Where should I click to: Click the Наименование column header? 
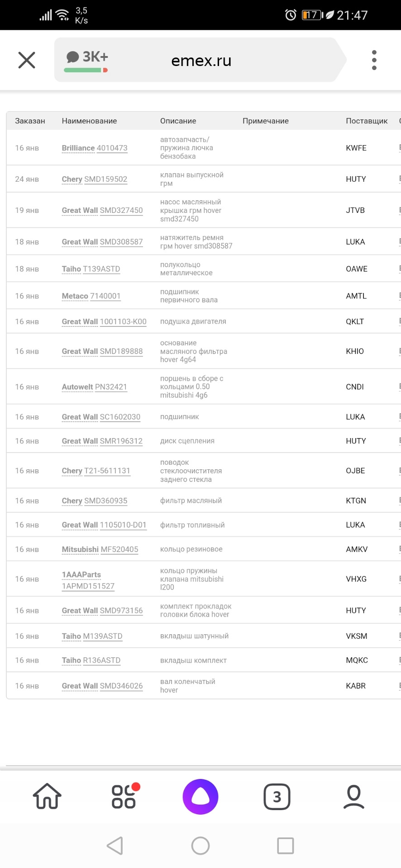[89, 121]
